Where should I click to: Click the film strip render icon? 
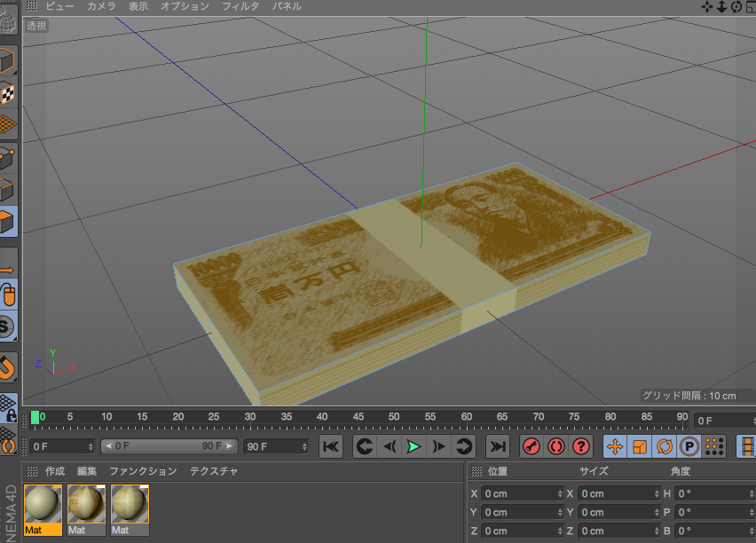[747, 446]
